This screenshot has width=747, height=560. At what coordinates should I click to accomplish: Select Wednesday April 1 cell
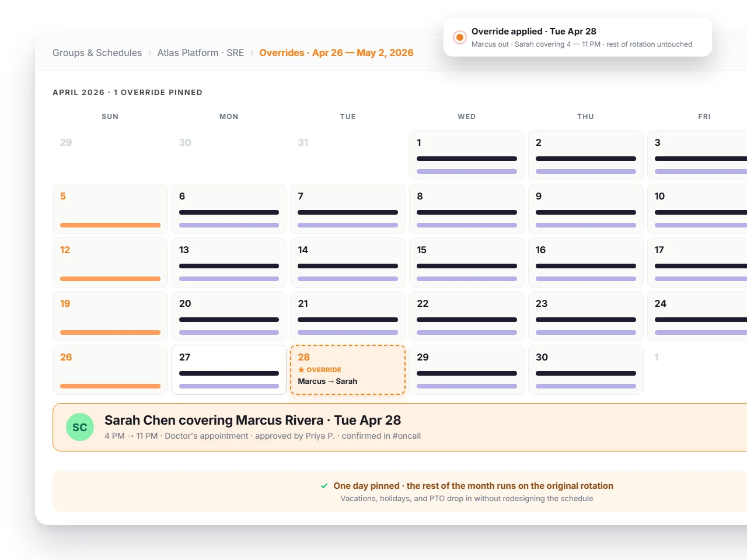[467, 155]
